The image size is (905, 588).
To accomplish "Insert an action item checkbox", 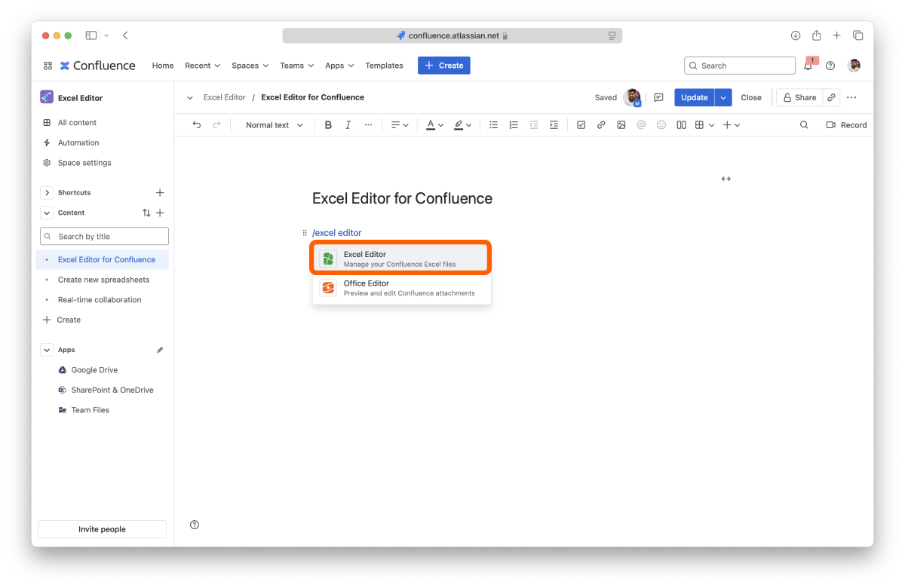I will [x=581, y=125].
